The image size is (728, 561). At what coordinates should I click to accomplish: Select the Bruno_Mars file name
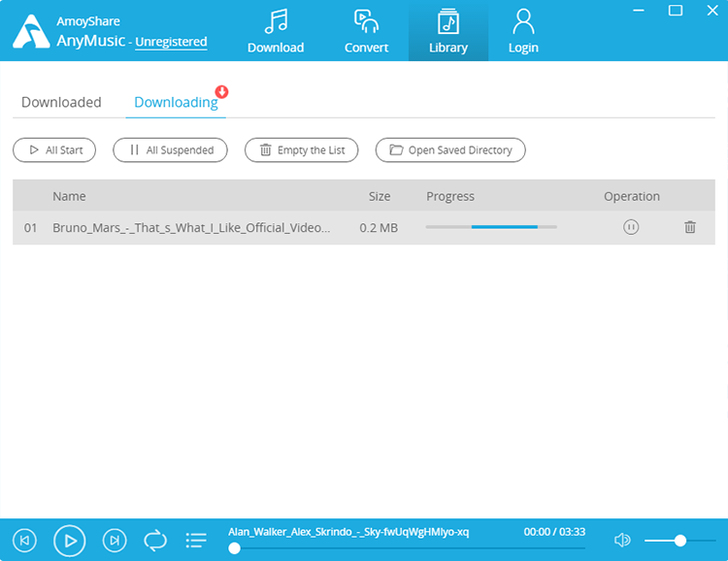tap(191, 227)
